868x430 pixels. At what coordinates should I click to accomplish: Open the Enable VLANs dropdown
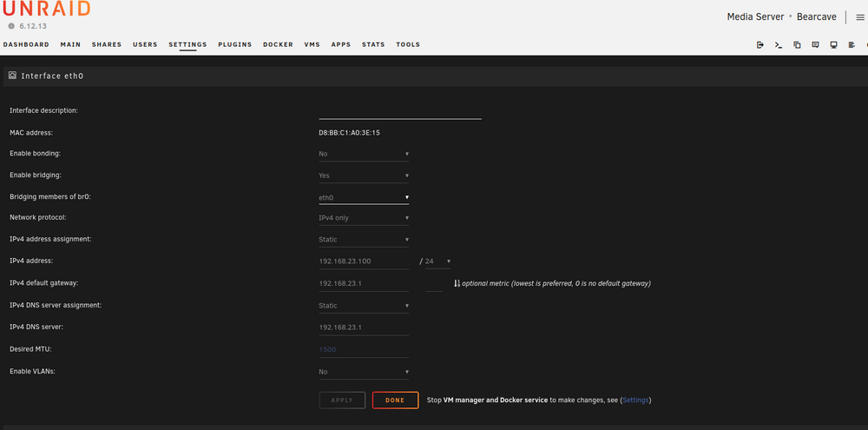tap(364, 372)
